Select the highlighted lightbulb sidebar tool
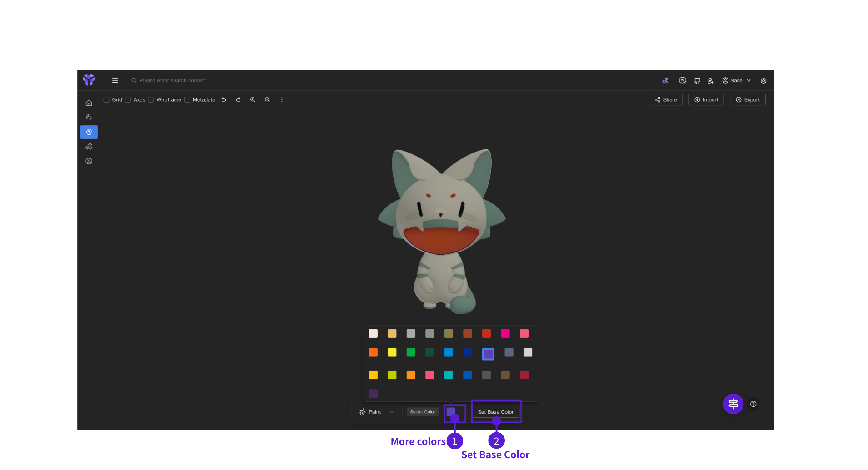868x470 pixels. click(x=89, y=132)
